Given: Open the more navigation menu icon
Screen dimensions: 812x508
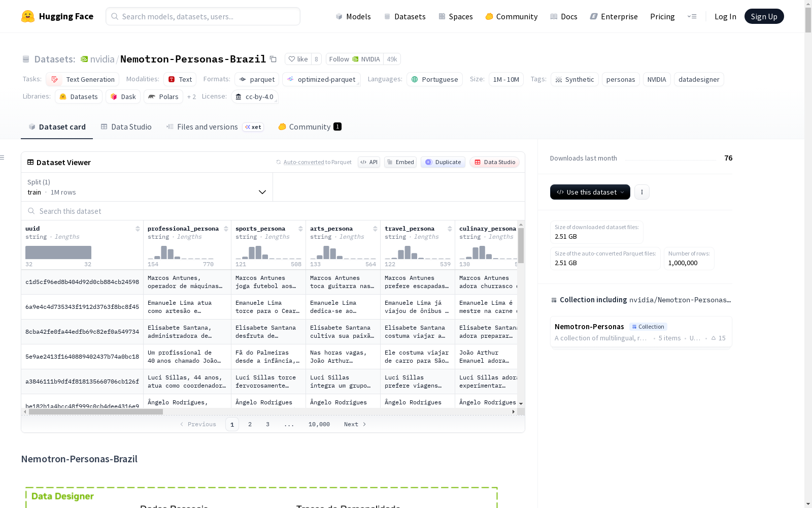Looking at the screenshot, I should [x=692, y=16].
